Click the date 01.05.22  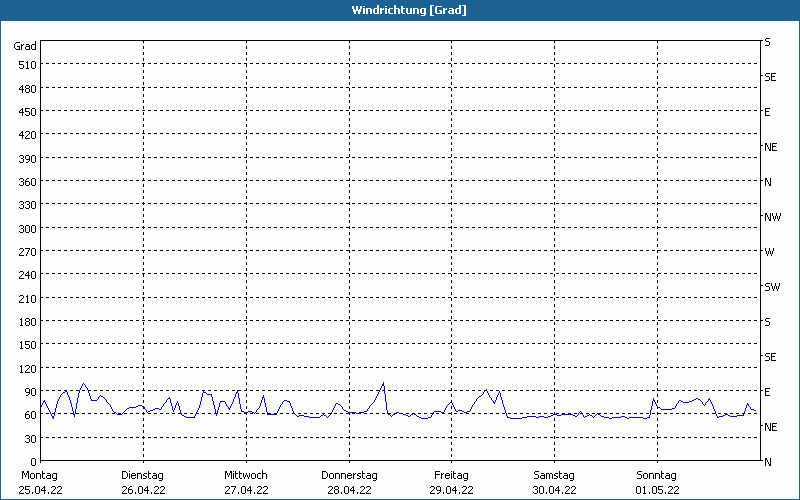(658, 490)
